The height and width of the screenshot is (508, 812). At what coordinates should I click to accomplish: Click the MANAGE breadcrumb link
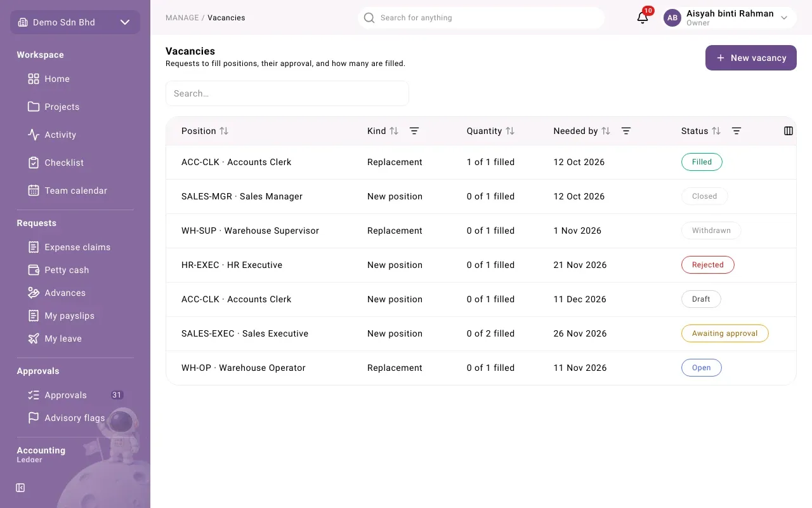[x=182, y=18]
